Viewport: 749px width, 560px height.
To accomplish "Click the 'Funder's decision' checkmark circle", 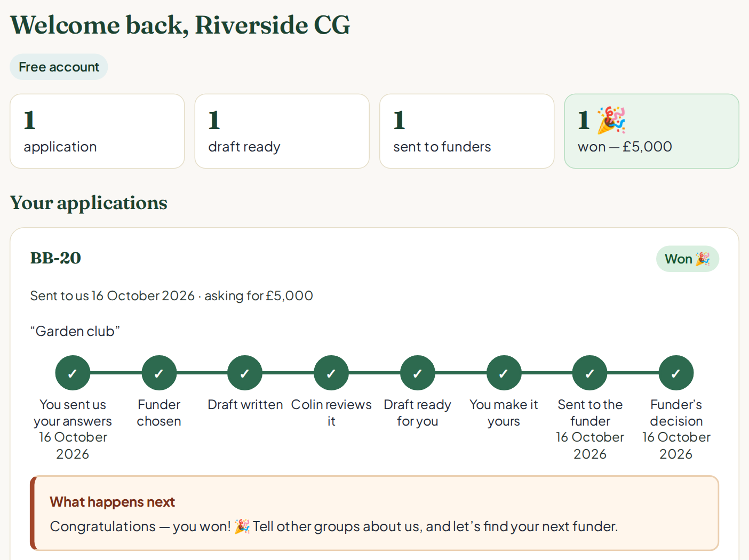I will click(x=676, y=373).
